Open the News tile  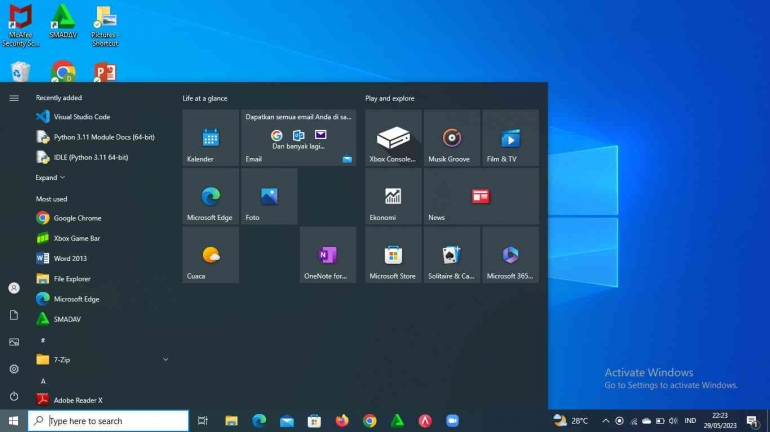click(x=481, y=196)
